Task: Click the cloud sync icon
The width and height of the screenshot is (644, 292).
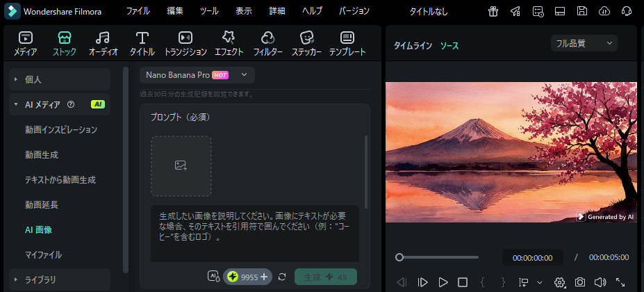Action: coord(604,11)
